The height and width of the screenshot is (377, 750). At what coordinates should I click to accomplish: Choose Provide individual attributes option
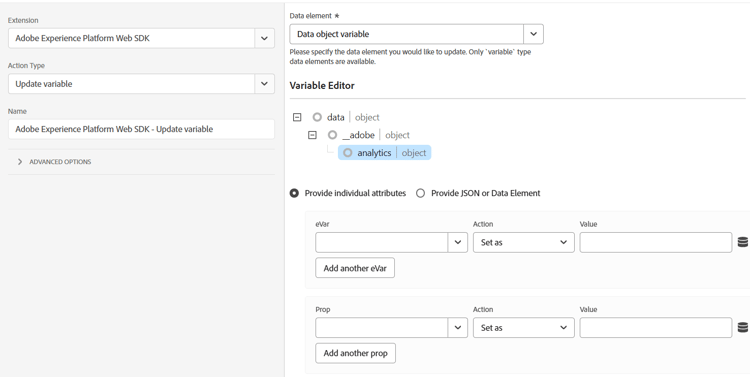(295, 193)
